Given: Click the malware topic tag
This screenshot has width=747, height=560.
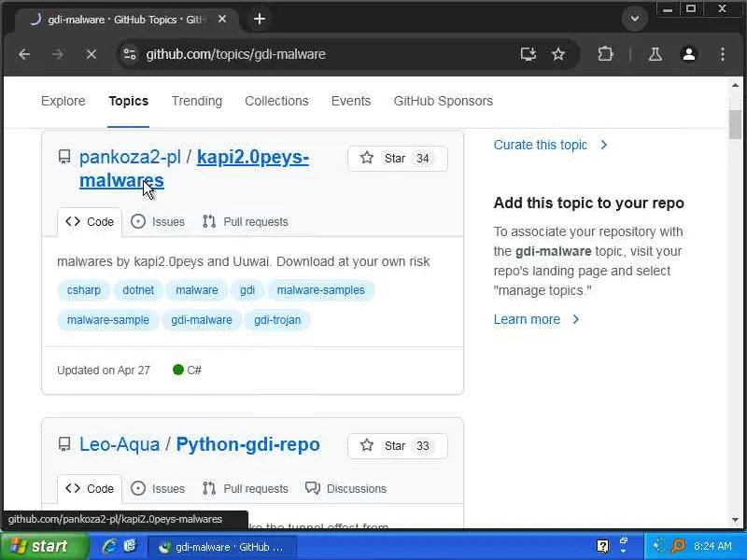Looking at the screenshot, I should [x=197, y=290].
